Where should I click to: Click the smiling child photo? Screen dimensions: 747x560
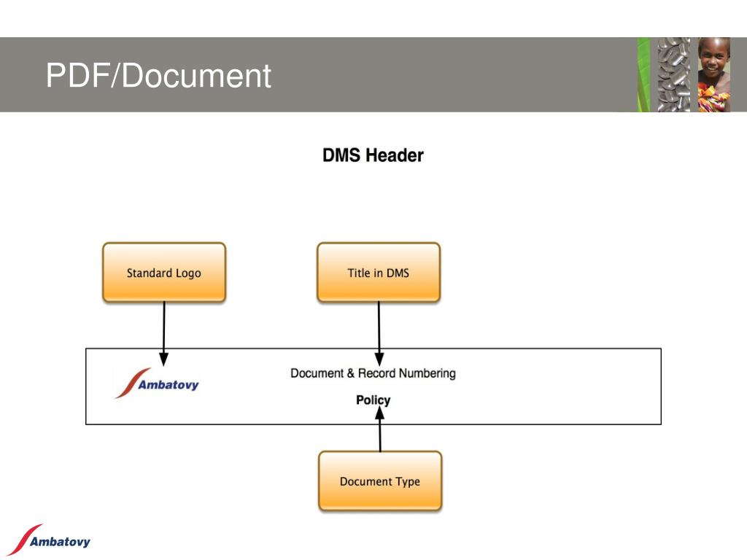click(713, 75)
